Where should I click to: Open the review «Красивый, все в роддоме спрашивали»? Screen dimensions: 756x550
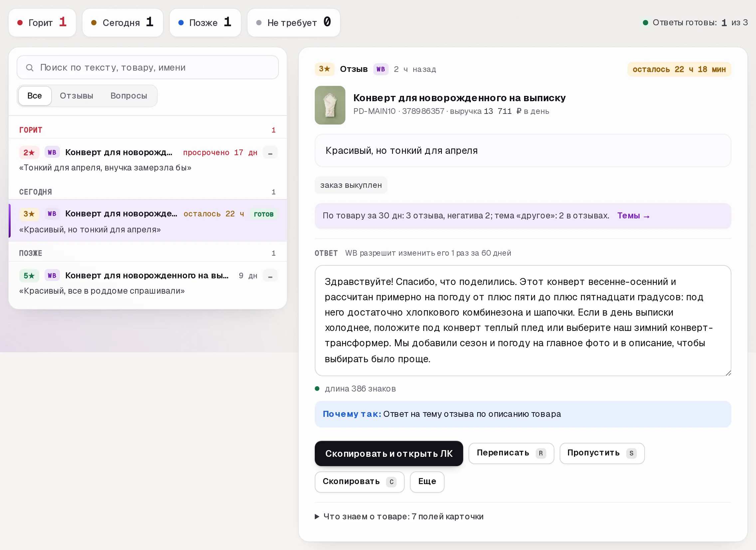pyautogui.click(x=148, y=283)
